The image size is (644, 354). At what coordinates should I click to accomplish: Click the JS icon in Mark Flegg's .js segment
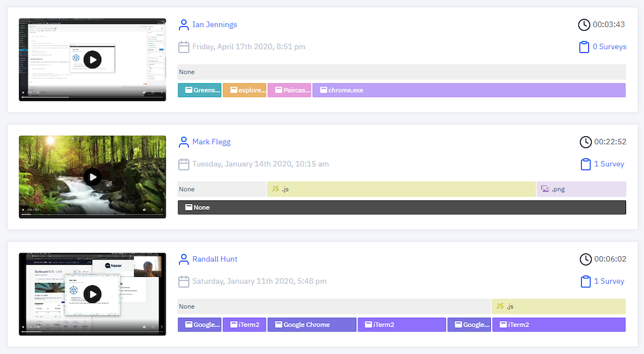tap(275, 189)
